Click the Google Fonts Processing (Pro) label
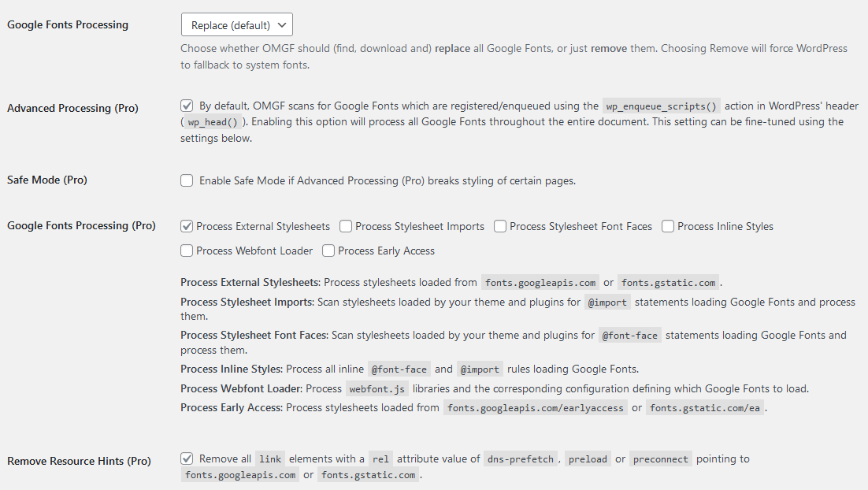This screenshot has height=490, width=868. pyautogui.click(x=81, y=225)
